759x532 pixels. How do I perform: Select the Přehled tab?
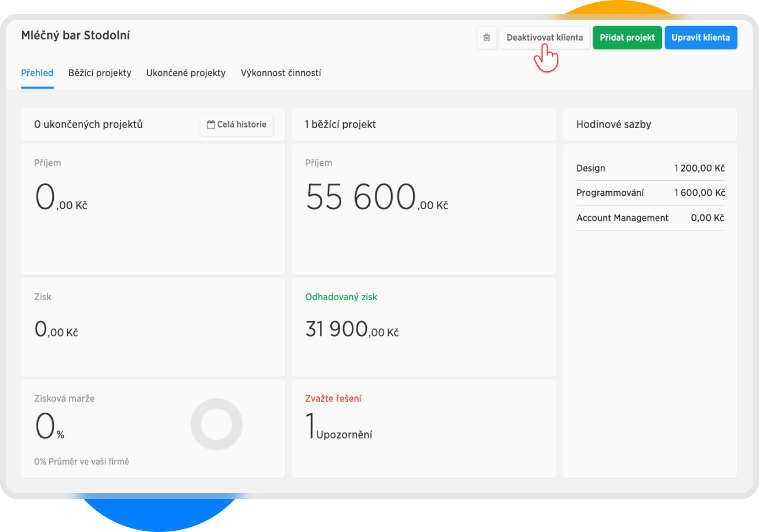click(x=37, y=73)
